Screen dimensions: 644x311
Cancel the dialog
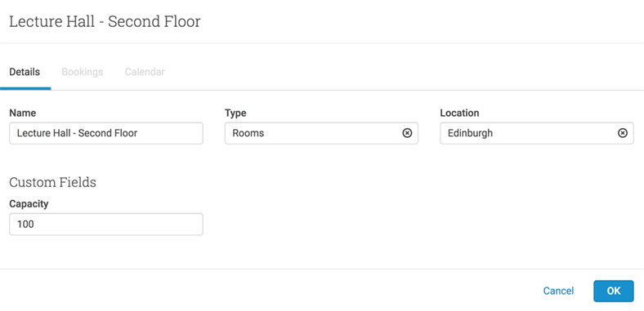coord(558,291)
